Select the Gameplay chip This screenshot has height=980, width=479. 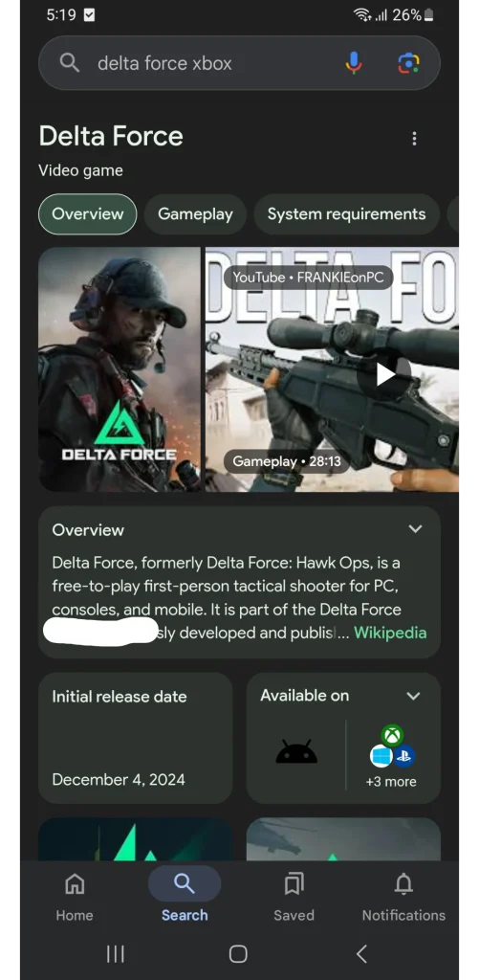(195, 214)
